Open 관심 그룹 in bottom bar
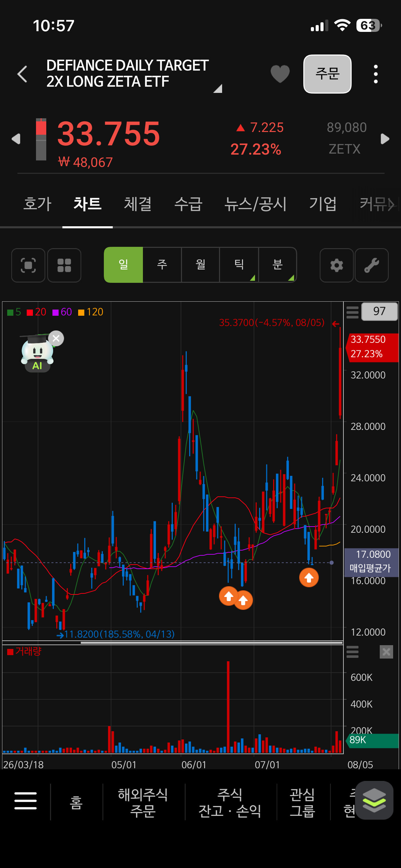Screen dimensions: 401x868 tap(302, 803)
